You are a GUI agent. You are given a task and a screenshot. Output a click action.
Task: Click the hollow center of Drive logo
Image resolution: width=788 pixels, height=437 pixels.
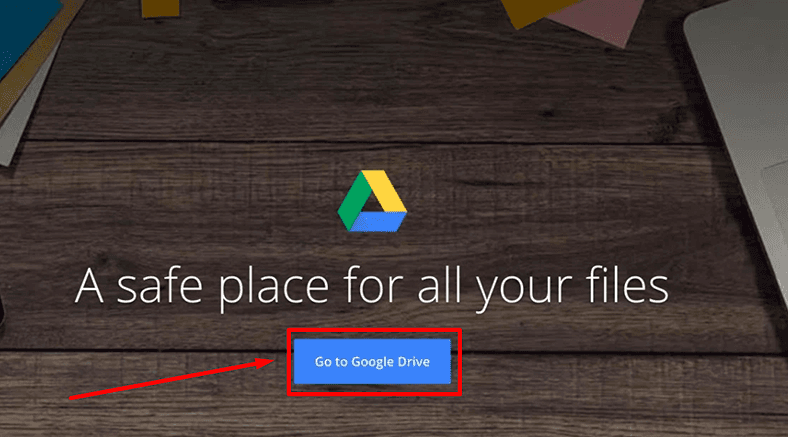372,206
